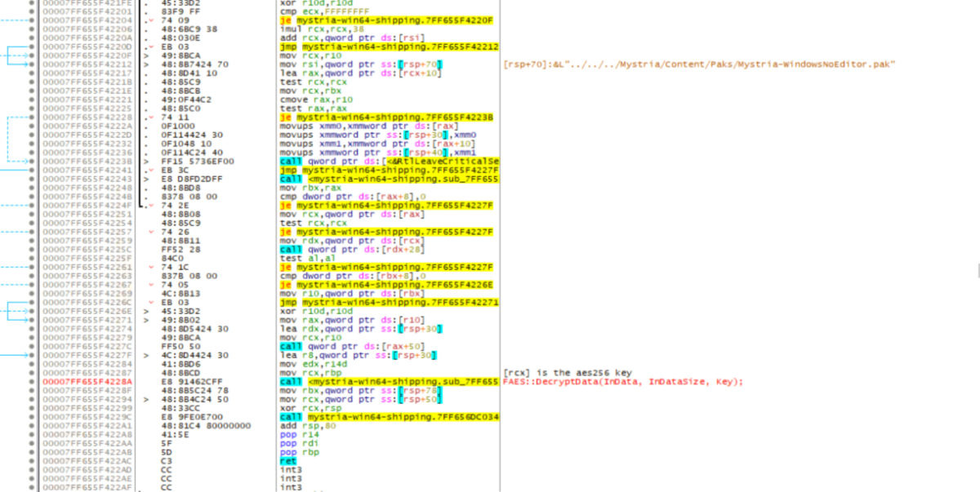Toggle breakpoint dot beside 00007FF655F4225C
This screenshot has height=492, width=980.
pyautogui.click(x=32, y=249)
